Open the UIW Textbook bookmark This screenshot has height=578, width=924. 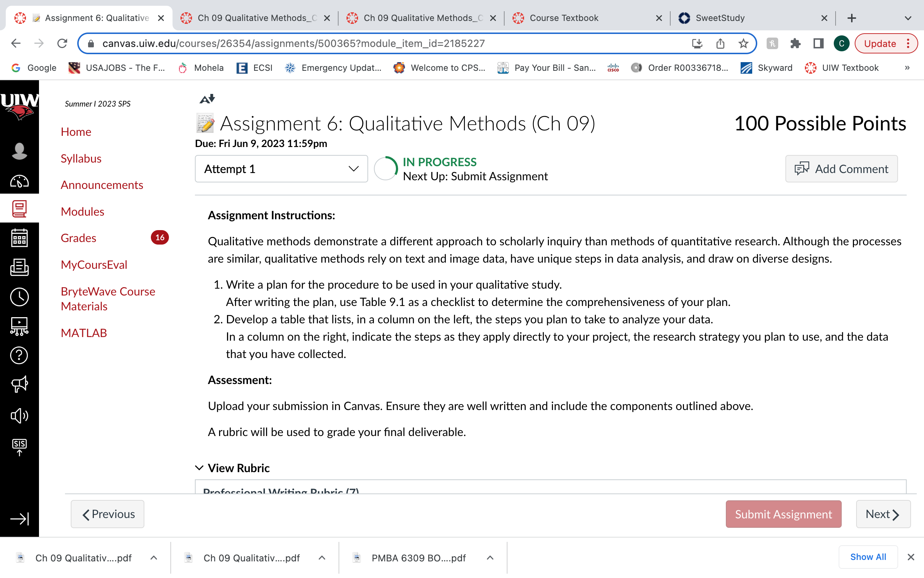coord(842,68)
